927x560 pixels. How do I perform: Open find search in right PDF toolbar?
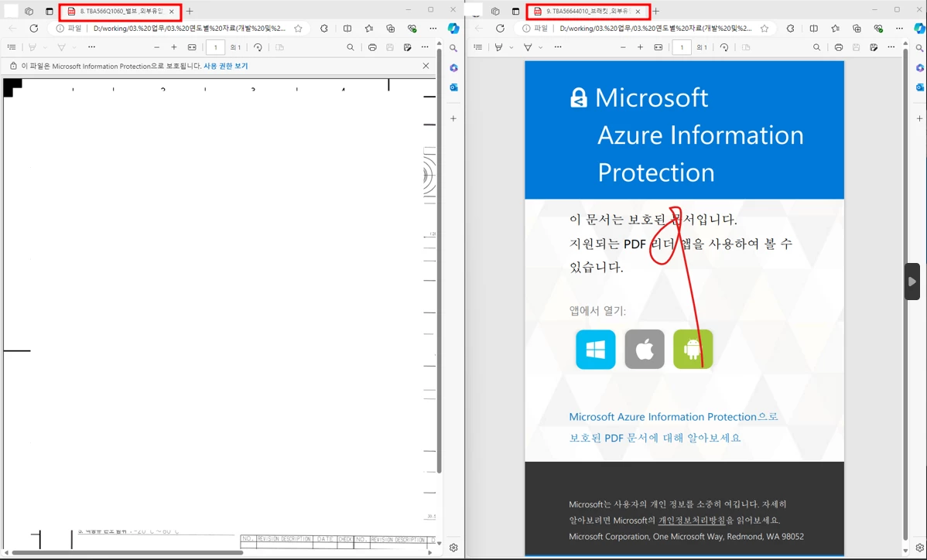pos(817,47)
